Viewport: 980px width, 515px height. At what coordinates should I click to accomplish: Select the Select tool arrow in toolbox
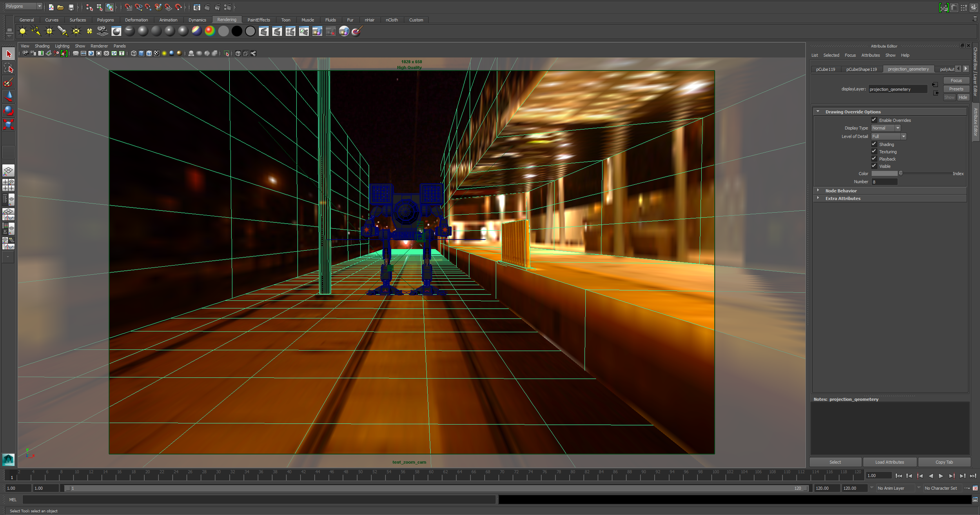tap(9, 54)
